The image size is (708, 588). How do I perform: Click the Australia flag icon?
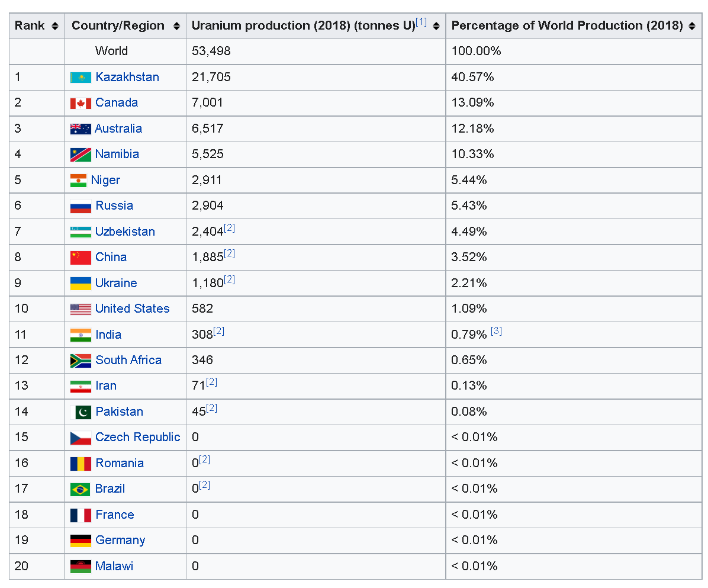click(81, 129)
